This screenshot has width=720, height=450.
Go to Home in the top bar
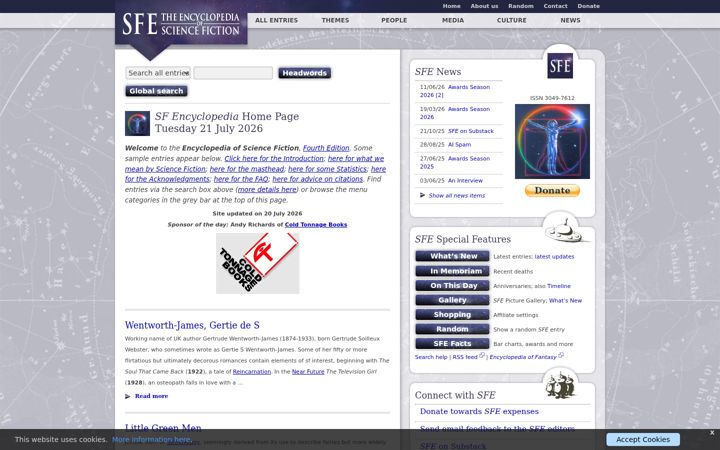(x=451, y=6)
